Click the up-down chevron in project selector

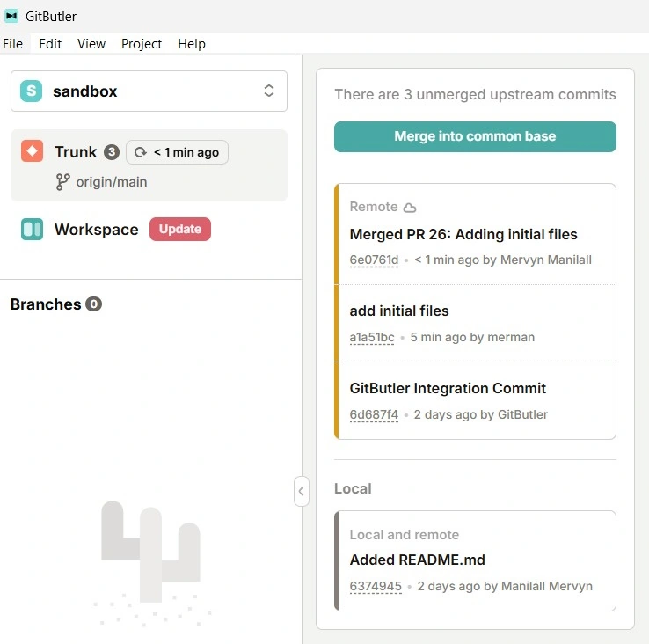[x=269, y=91]
